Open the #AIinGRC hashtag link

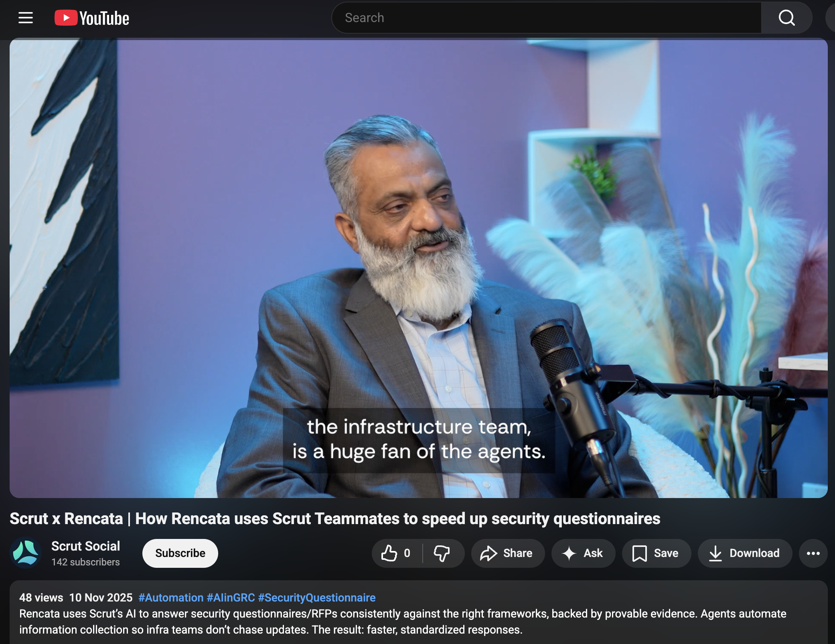pos(231,597)
